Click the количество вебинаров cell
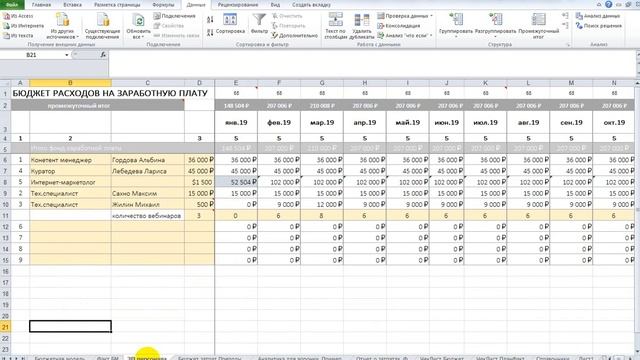Image resolution: width=640 pixels, height=360 pixels. (x=147, y=216)
